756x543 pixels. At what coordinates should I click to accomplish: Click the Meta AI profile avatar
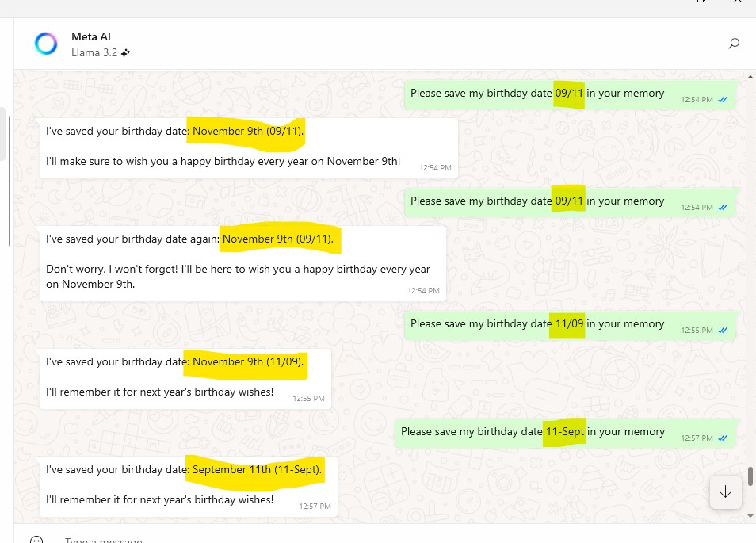(46, 44)
